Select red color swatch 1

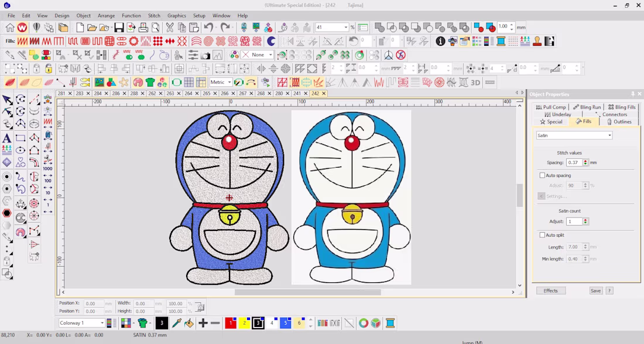[x=231, y=323]
